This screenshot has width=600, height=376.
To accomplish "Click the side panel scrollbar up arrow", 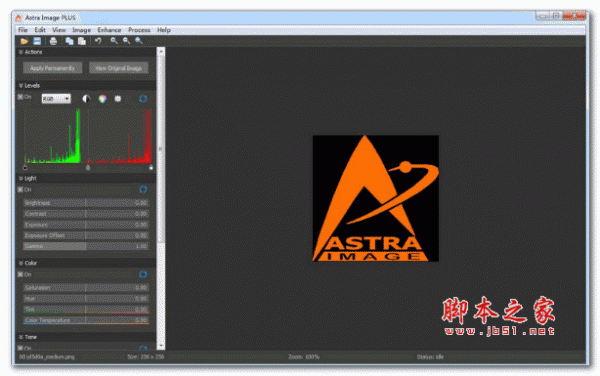I will click(161, 51).
